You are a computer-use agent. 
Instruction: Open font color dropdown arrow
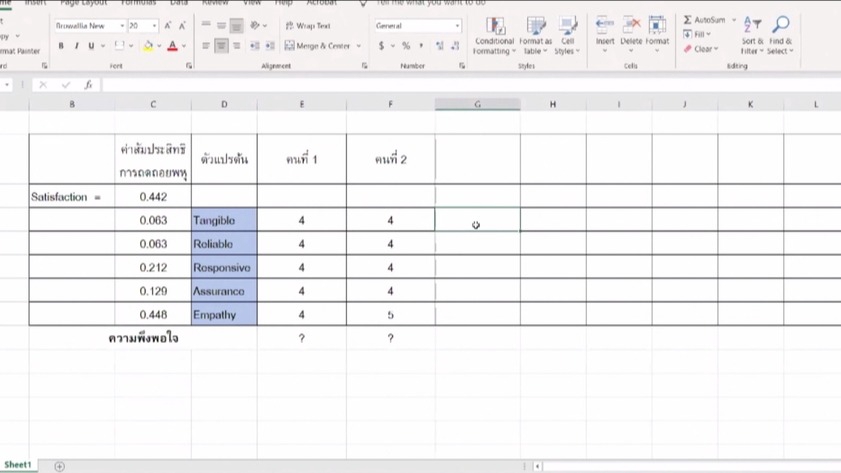(184, 46)
